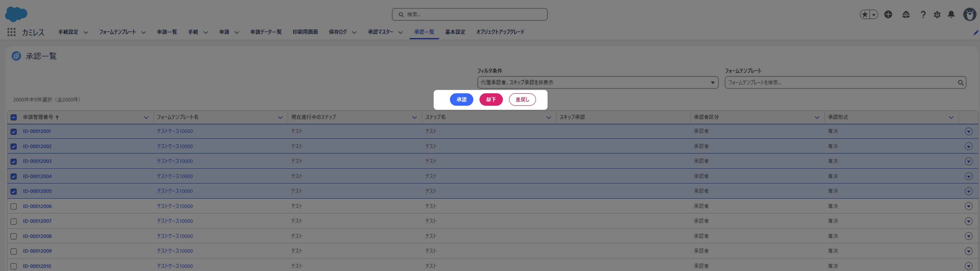This screenshot has height=271, width=980.
Task: Open the notifications bell
Action: pyautogui.click(x=951, y=14)
